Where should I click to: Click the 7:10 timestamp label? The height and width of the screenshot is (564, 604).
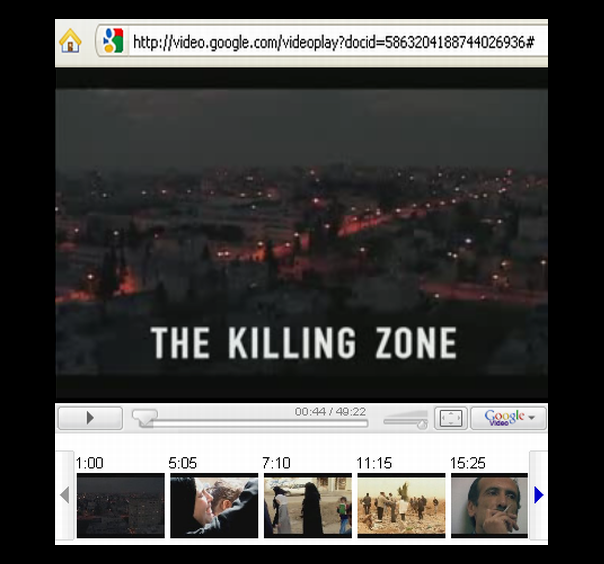pos(276,463)
